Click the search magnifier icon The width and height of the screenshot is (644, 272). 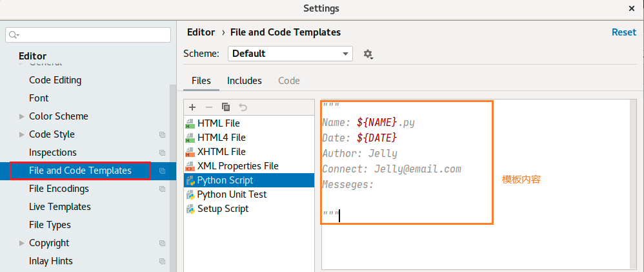click(14, 35)
